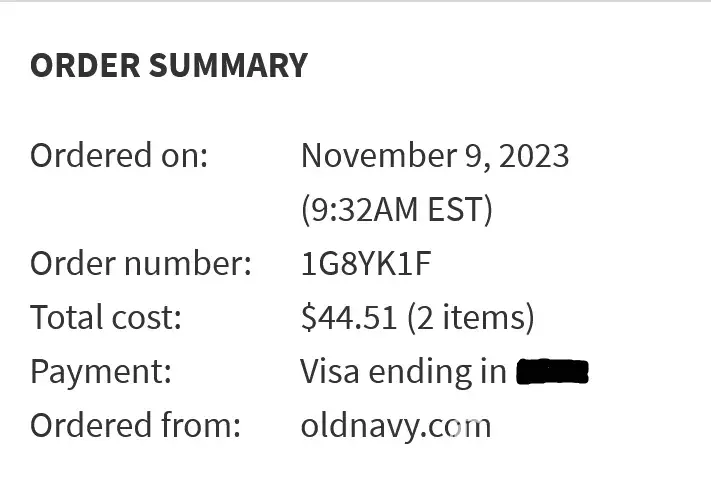Viewport: 711px width, 482px height.
Task: Click the "Payment:" label
Action: click(x=101, y=372)
